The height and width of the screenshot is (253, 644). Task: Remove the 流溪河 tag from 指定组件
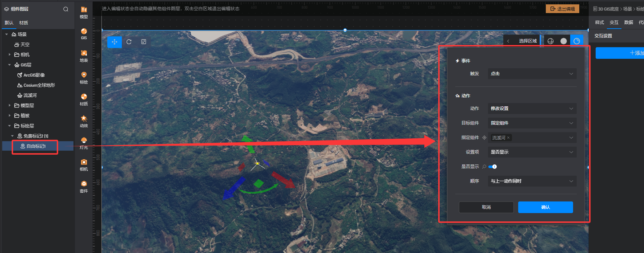pyautogui.click(x=508, y=138)
